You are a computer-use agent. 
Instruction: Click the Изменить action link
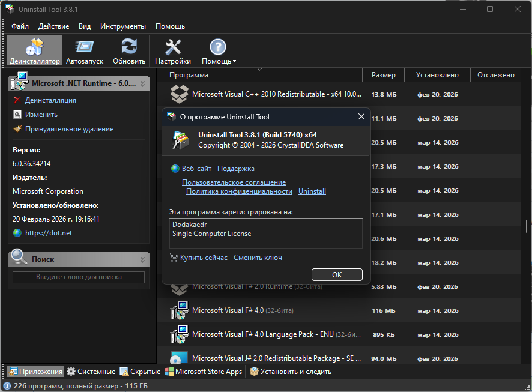[x=41, y=115]
